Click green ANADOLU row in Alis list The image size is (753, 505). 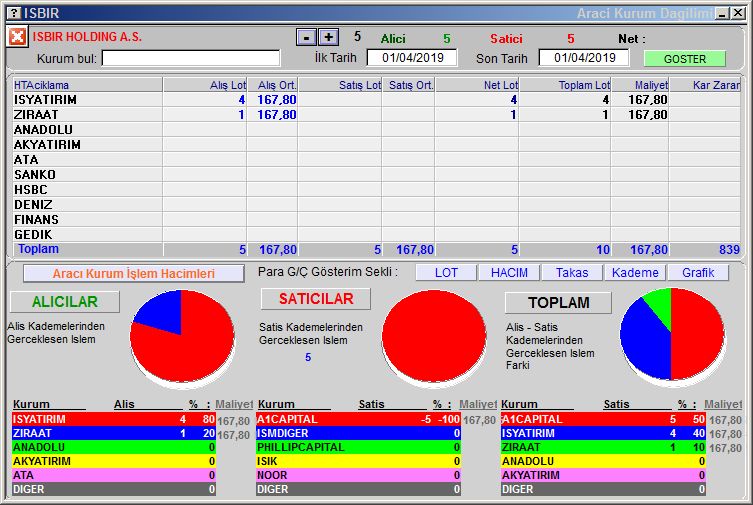pos(114,447)
